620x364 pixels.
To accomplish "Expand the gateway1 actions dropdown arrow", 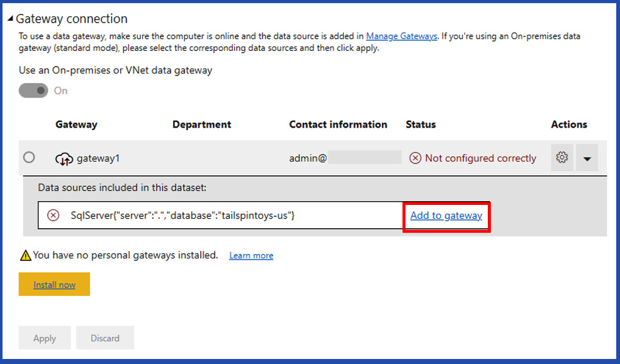I will [x=587, y=159].
